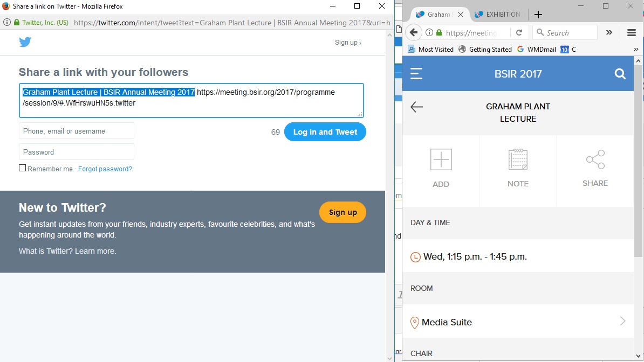644x362 pixels.
Task: Focus the Password field
Action: point(77,152)
